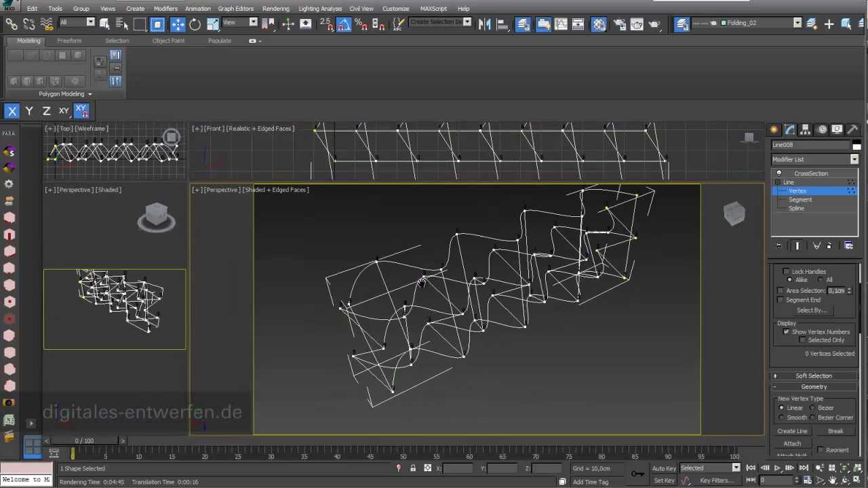Constrain to the X axis button
The height and width of the screenshot is (488, 868).
point(12,111)
